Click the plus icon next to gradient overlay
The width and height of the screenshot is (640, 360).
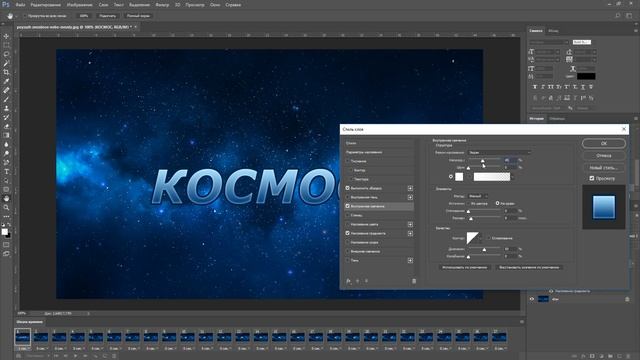point(410,233)
